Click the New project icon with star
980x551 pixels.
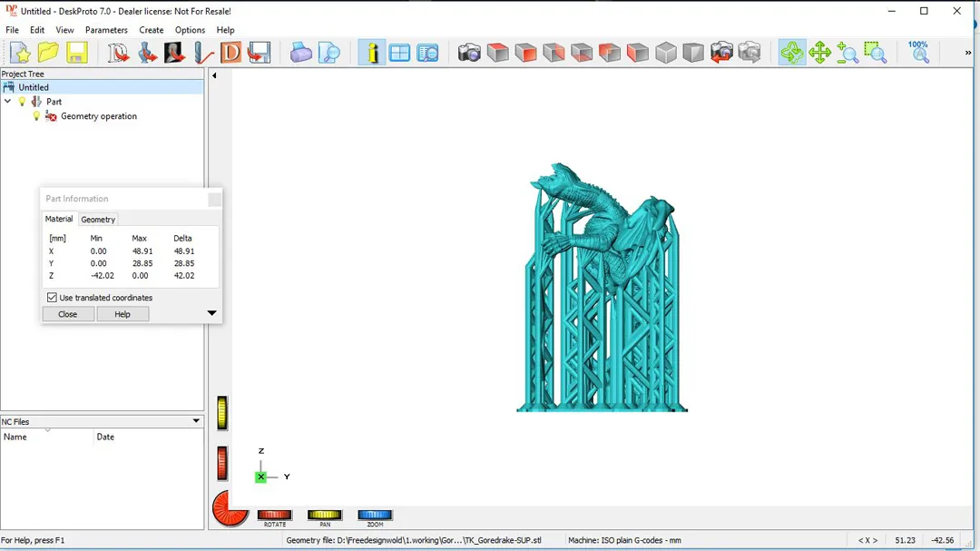point(20,53)
